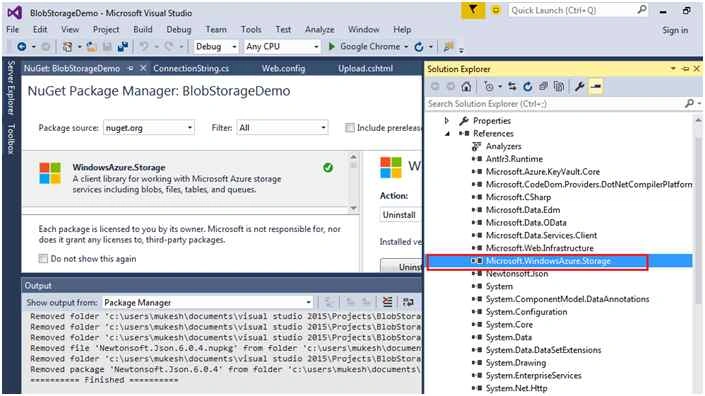The image size is (705, 396).
Task: Check the Do not show this again box
Action: pyautogui.click(x=43, y=258)
